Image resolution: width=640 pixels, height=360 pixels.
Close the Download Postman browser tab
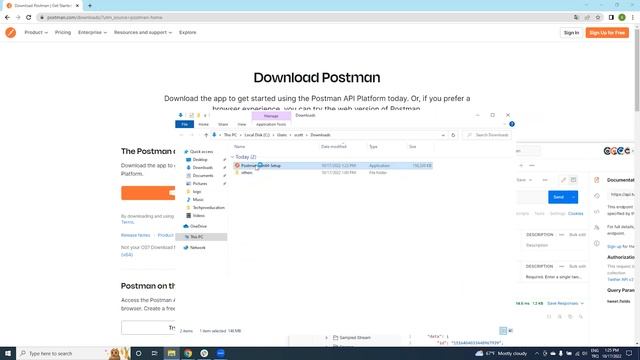pyautogui.click(x=77, y=6)
